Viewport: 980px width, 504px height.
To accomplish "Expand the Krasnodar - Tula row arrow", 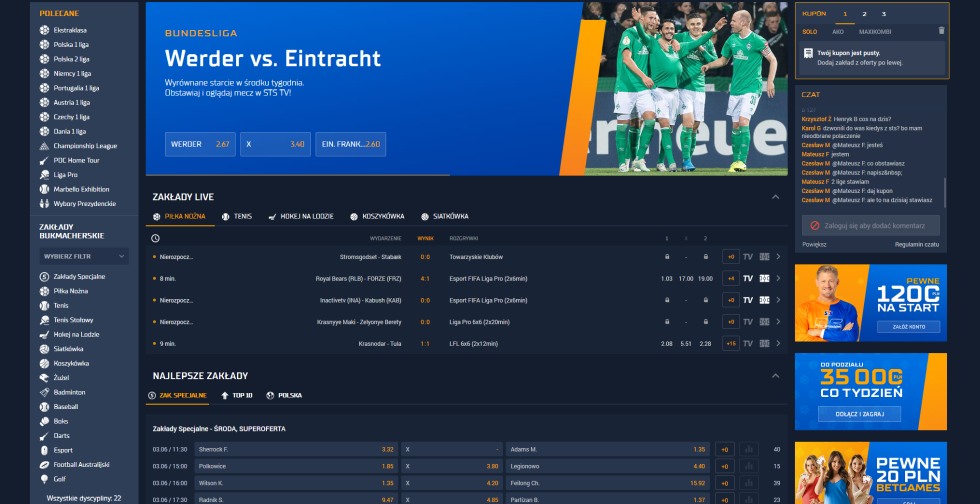I will (x=778, y=343).
